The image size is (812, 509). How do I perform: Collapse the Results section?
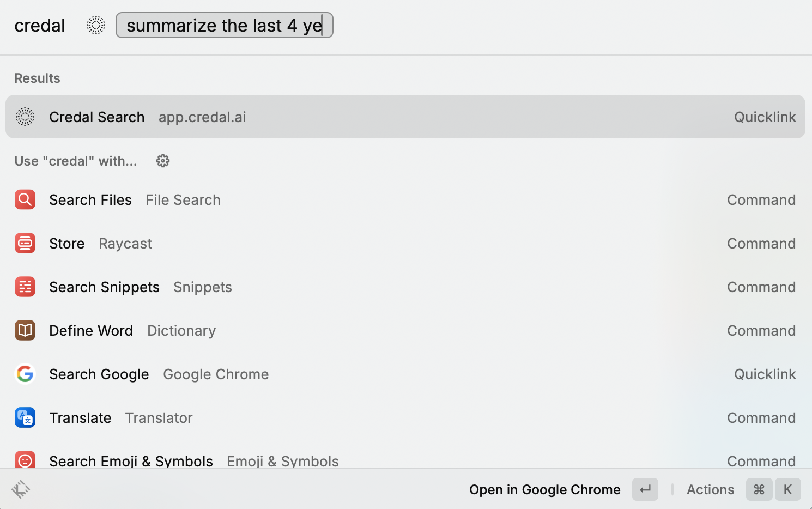[x=37, y=78]
